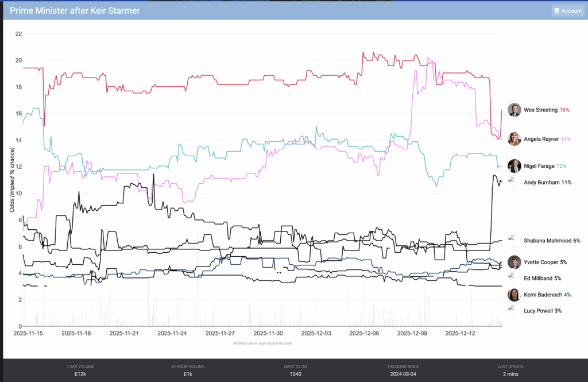The image size is (588, 382).
Task: Click Kemi Badenoch's avatar photo
Action: pos(514,295)
